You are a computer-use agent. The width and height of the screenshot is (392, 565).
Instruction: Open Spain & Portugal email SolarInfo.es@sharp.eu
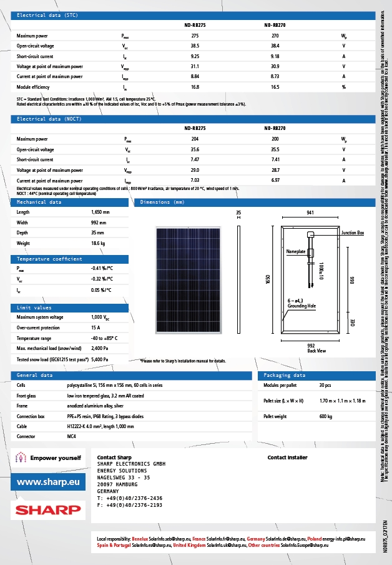[152, 545]
